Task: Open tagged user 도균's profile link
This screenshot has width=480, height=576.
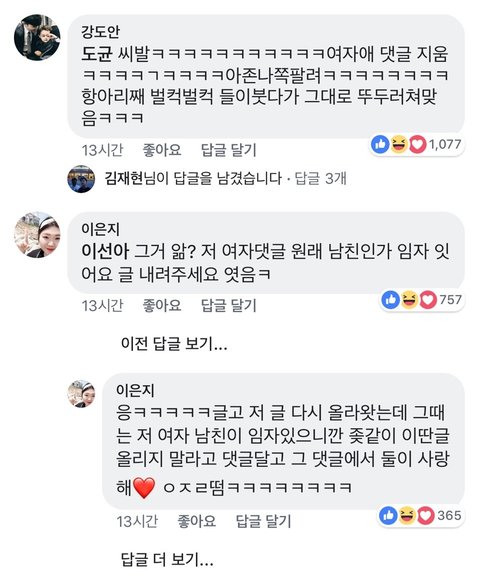Action: (97, 54)
